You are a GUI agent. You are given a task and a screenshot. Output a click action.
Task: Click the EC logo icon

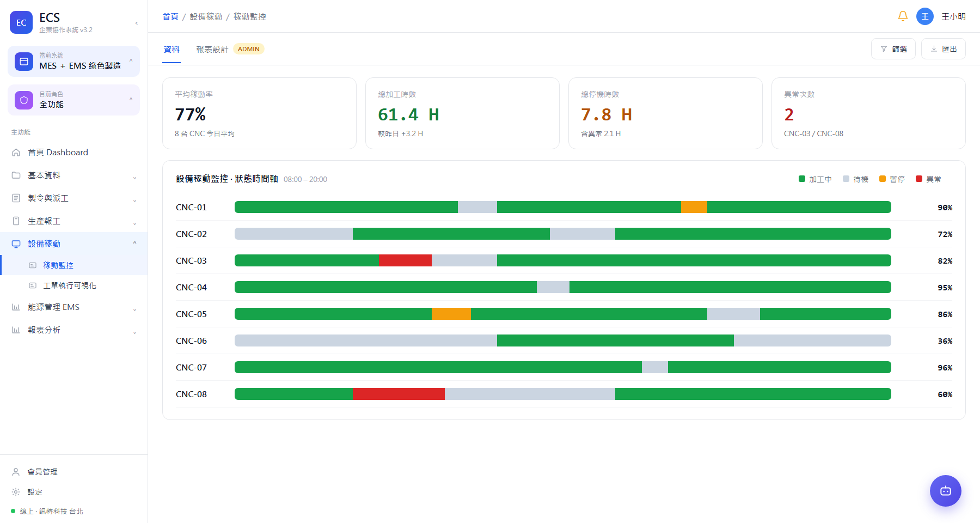pyautogui.click(x=21, y=22)
